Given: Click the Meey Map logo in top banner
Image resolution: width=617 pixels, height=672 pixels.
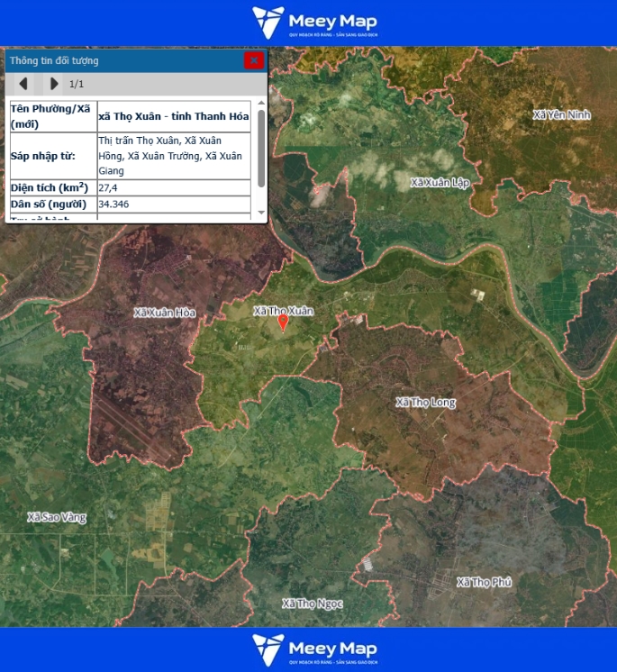Looking at the screenshot, I should (x=314, y=22).
